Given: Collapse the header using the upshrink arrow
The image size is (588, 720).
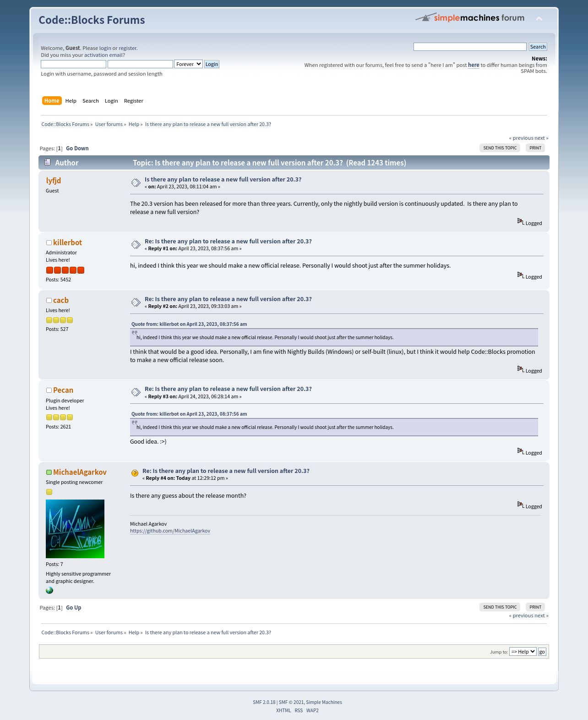Looking at the screenshot, I should [539, 19].
